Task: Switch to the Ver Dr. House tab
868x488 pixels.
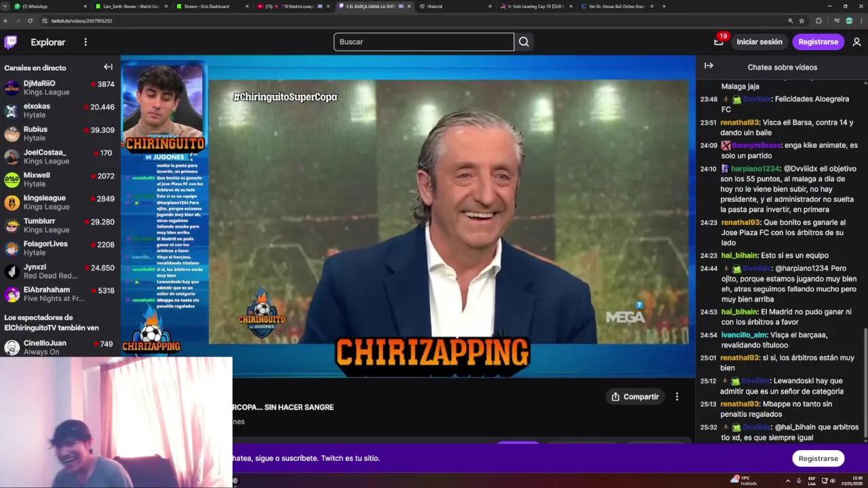Action: 617,6
